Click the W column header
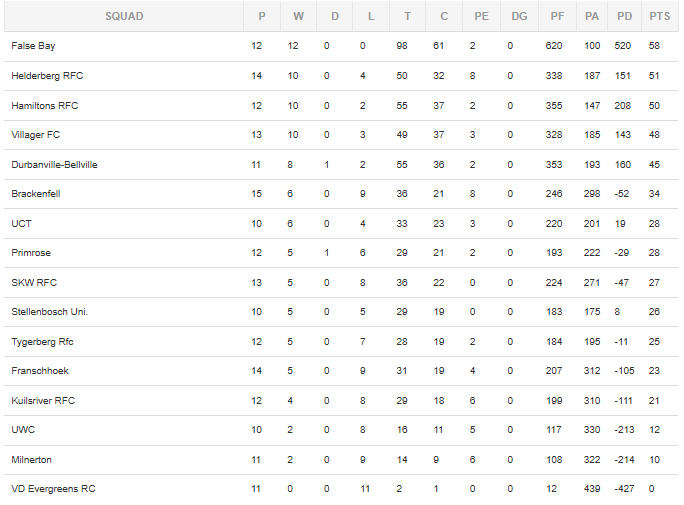This screenshot has width=684, height=505. click(x=298, y=17)
